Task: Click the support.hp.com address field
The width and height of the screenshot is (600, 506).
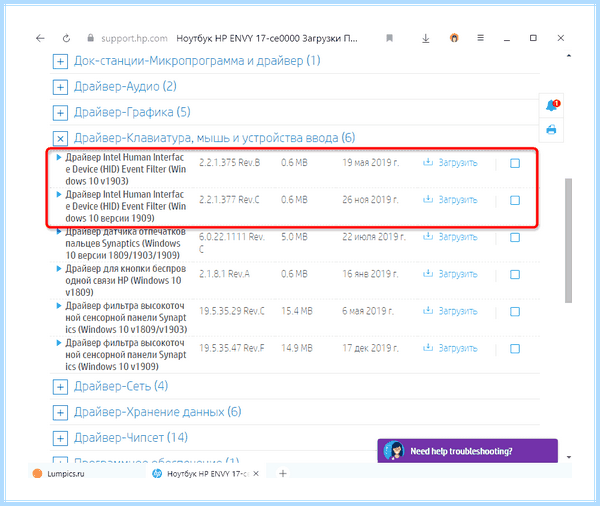Action: pos(134,38)
